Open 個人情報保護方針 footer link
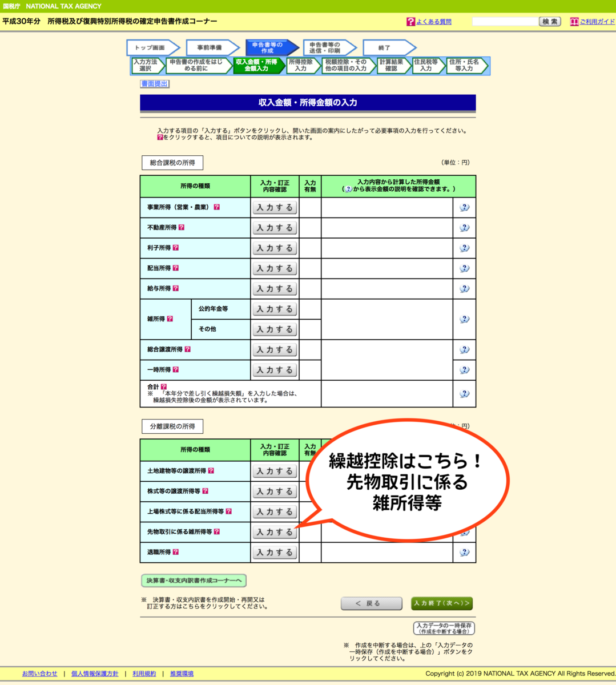The height and width of the screenshot is (685, 616). pyautogui.click(x=95, y=674)
